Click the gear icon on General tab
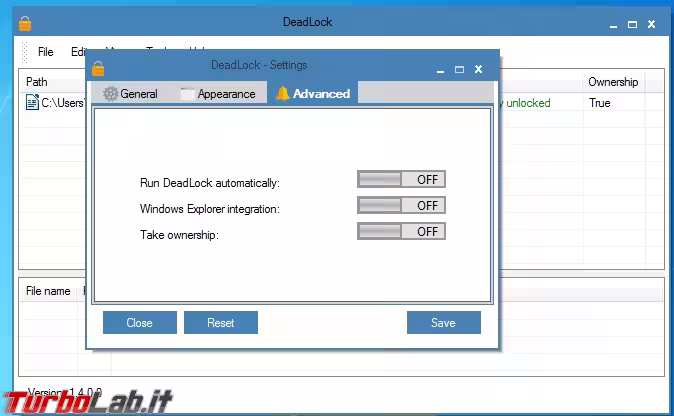674x416 pixels. tap(110, 94)
